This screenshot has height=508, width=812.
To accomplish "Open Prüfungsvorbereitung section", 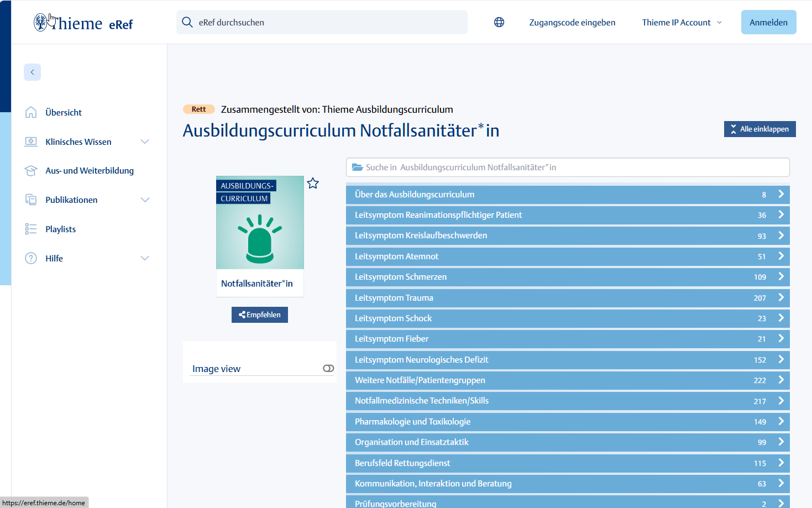I will pyautogui.click(x=568, y=502).
